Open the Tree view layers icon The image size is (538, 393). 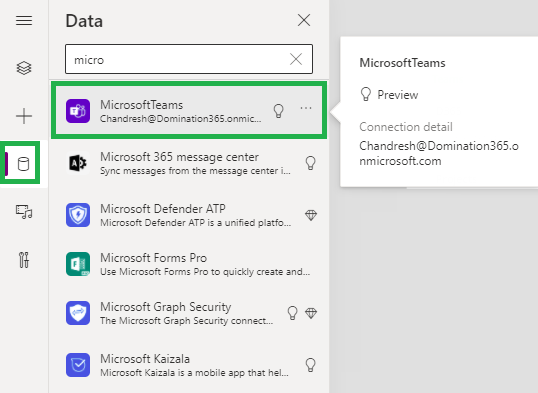(x=24, y=68)
